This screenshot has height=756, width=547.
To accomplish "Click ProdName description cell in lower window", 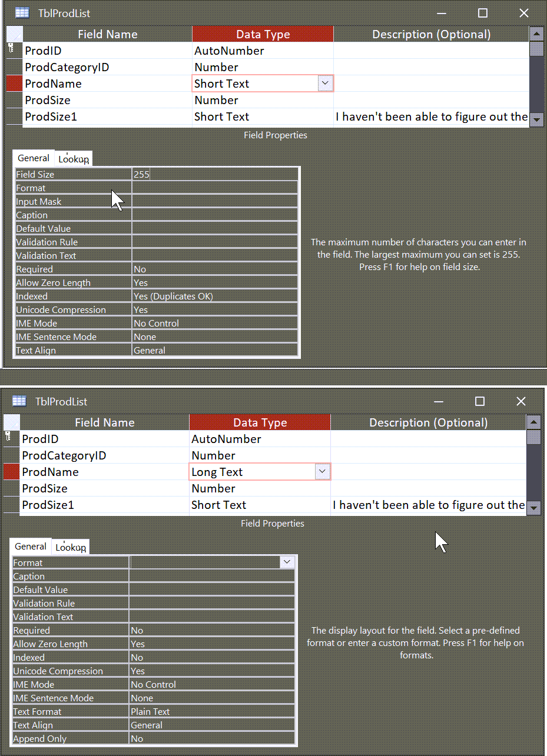I will 428,471.
